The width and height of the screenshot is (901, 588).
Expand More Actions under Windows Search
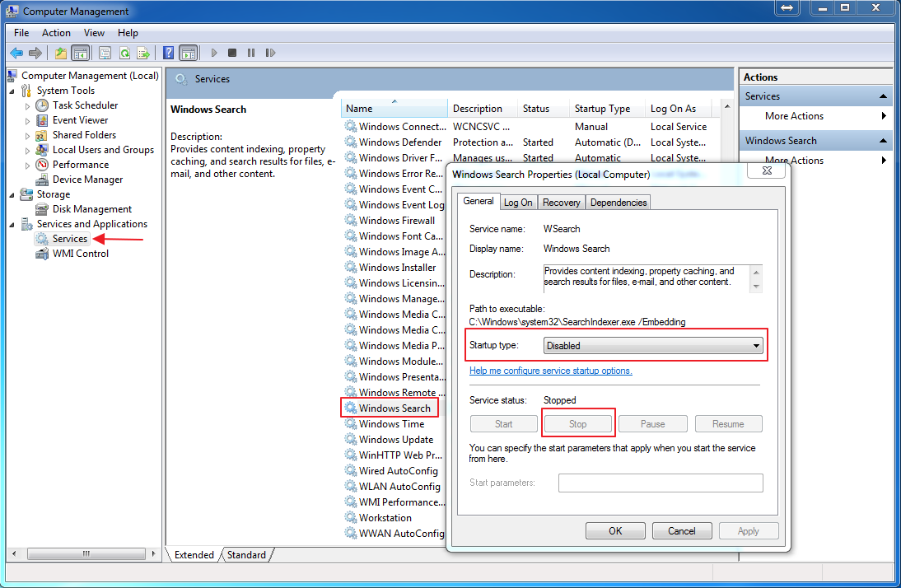click(x=794, y=161)
